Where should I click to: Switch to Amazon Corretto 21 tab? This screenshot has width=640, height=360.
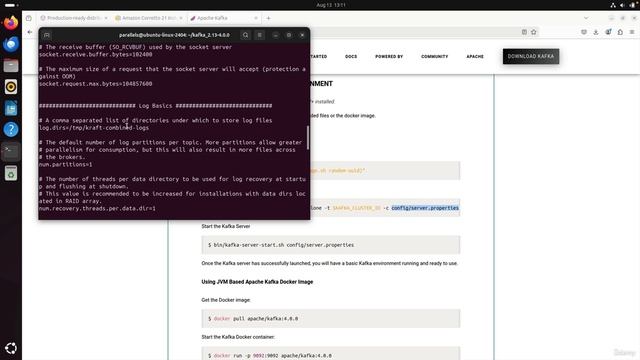coord(149,18)
